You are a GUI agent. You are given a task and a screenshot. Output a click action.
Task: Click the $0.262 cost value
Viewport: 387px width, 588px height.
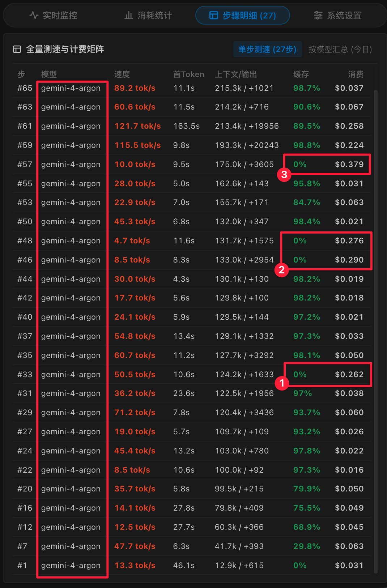[349, 375]
